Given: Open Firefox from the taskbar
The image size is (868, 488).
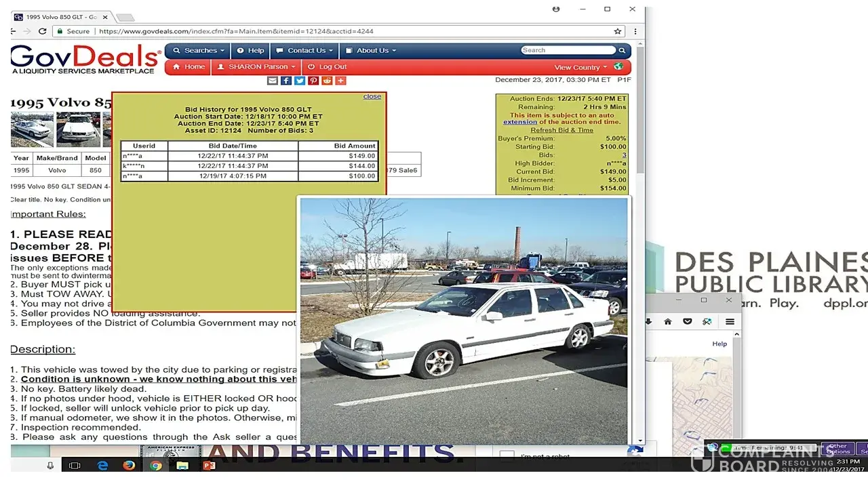Looking at the screenshot, I should (x=129, y=466).
